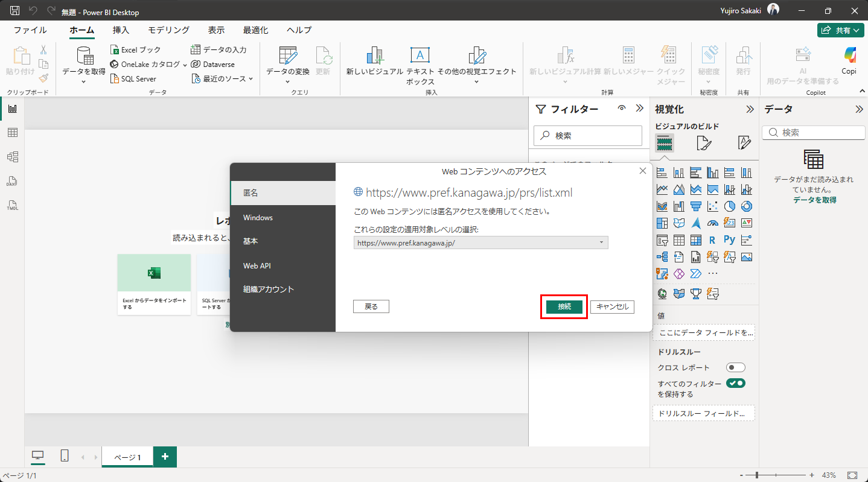Open the Model view from left sidebar
Screen dimensions: 868x482
coord(12,157)
